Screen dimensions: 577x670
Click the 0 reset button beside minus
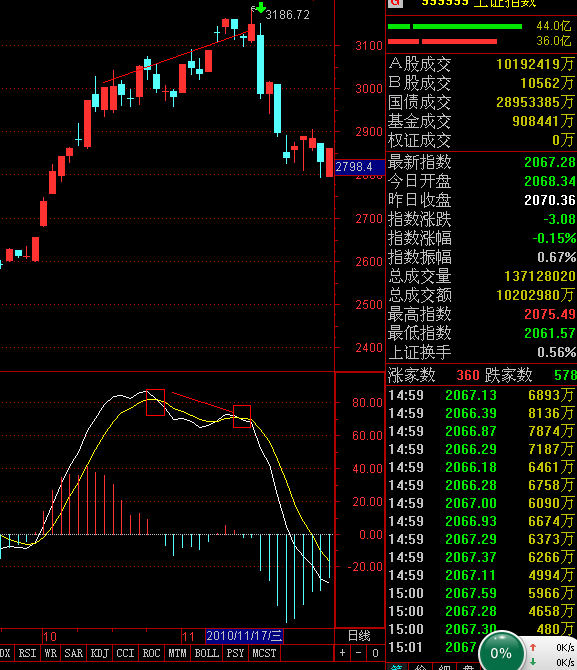pyautogui.click(x=375, y=653)
